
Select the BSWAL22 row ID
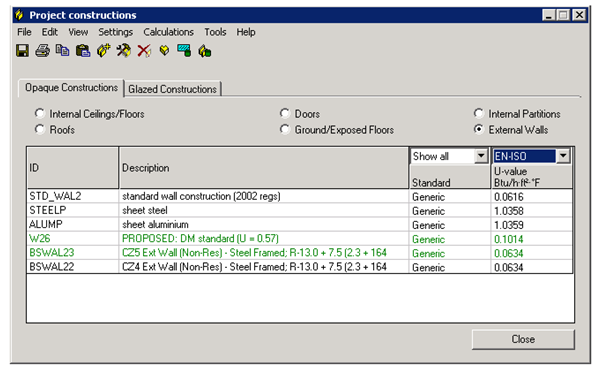(73, 267)
